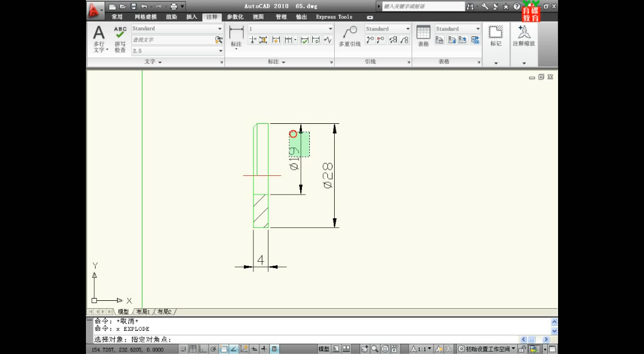The width and height of the screenshot is (644, 354).
Task: Undo the last action
Action: 144,6
